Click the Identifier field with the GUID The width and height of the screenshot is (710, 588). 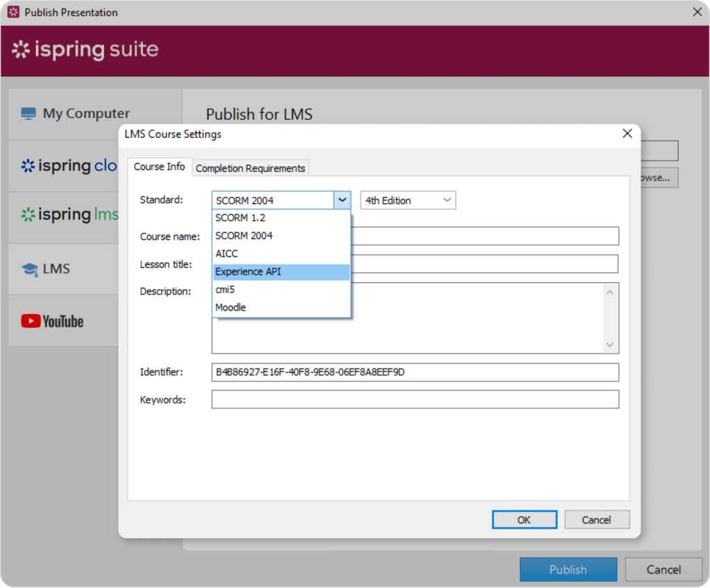(415, 372)
